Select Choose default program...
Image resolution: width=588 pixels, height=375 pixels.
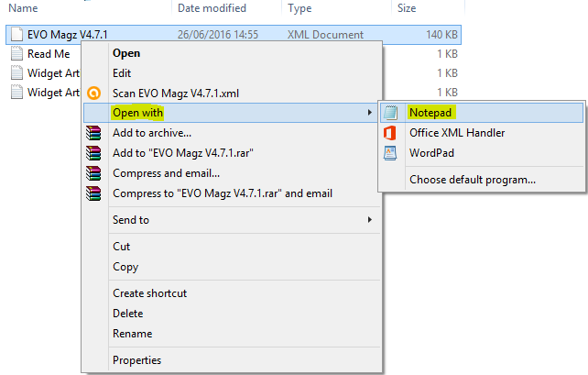pos(473,180)
